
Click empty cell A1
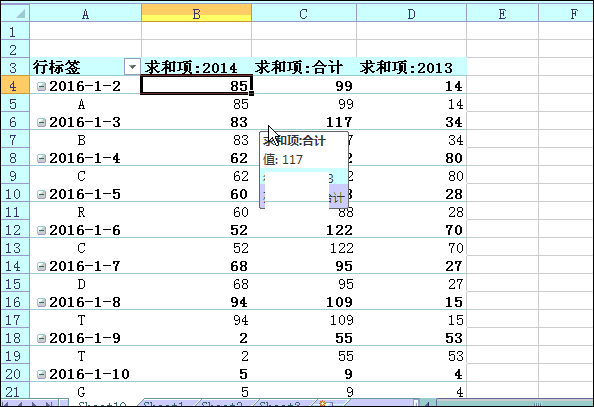[x=85, y=31]
